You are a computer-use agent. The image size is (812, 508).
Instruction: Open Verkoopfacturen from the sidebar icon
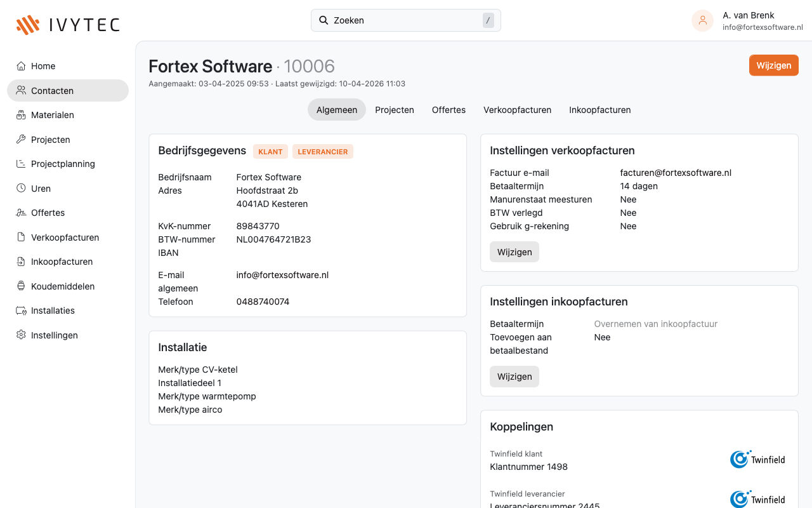click(x=20, y=237)
